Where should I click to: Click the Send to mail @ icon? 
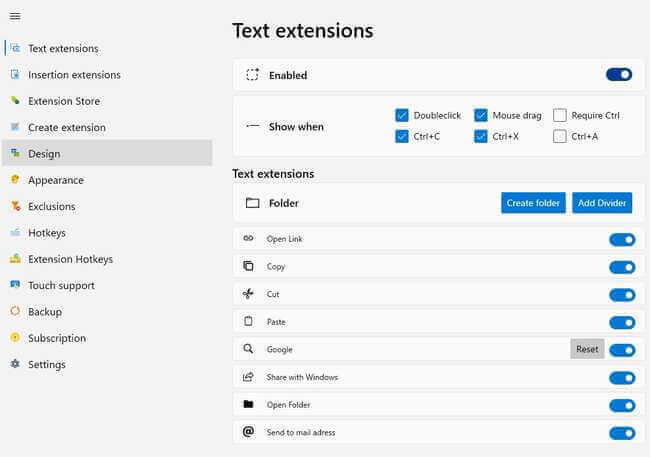pos(248,432)
